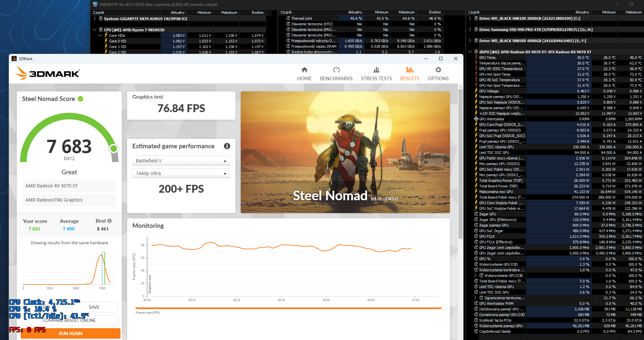
Task: Click the benchmarks gauge icon
Action: click(336, 70)
